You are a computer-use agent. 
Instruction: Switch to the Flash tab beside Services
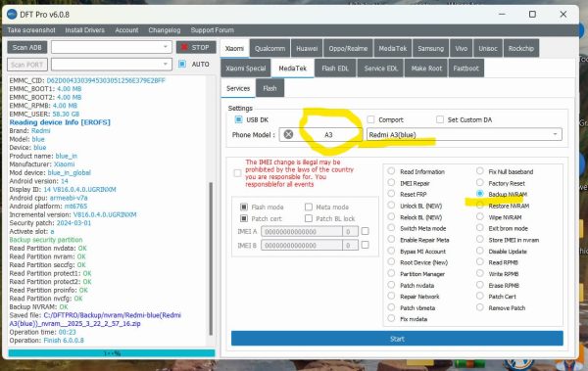(x=270, y=88)
